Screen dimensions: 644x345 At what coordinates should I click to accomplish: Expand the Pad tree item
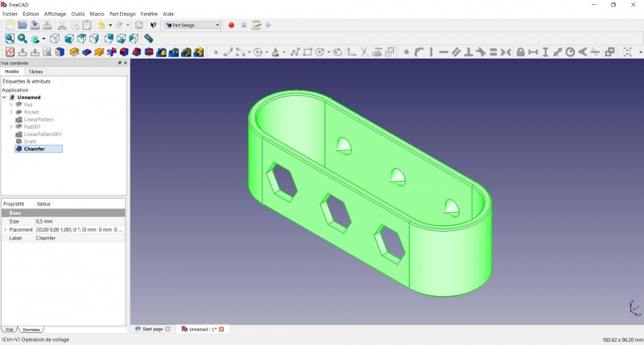11,105
